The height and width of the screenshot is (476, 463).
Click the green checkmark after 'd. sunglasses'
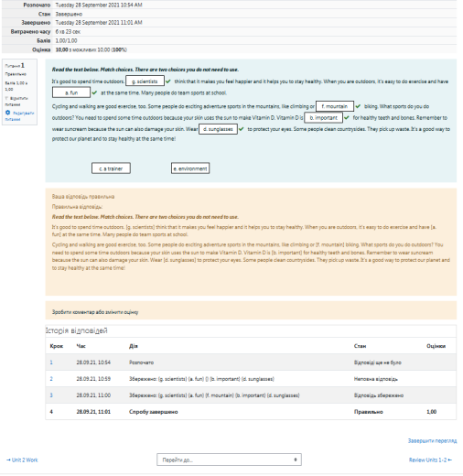point(242,129)
